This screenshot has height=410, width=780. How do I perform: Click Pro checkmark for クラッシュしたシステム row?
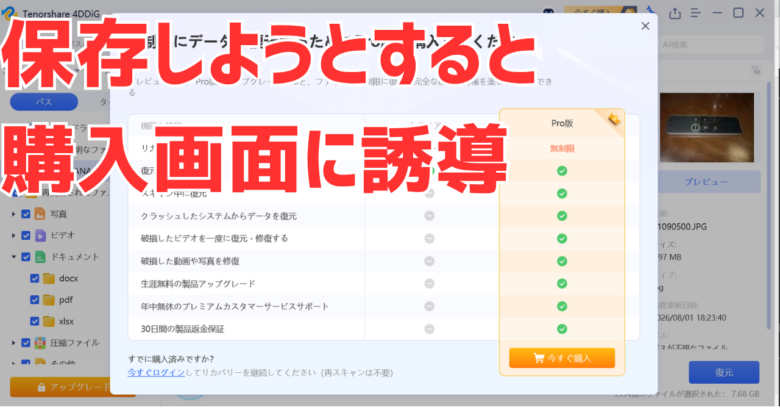point(562,216)
